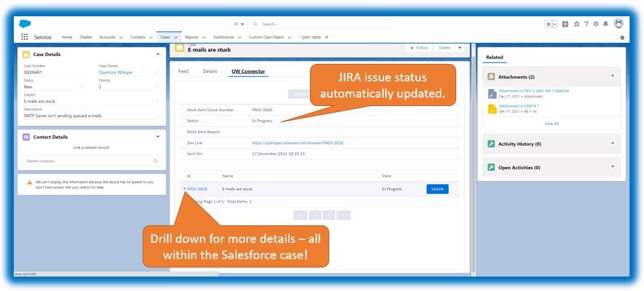The width and height of the screenshot is (644, 291).
Task: Click the Search contacts magnifier icon
Action: pyautogui.click(x=155, y=161)
